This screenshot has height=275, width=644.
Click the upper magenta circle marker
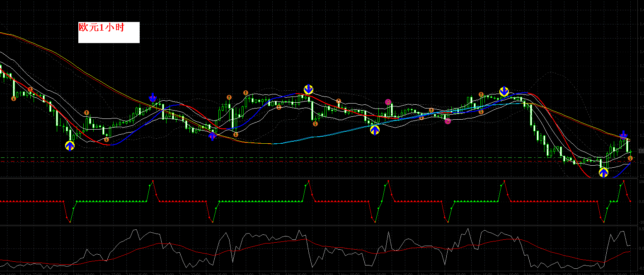388,102
